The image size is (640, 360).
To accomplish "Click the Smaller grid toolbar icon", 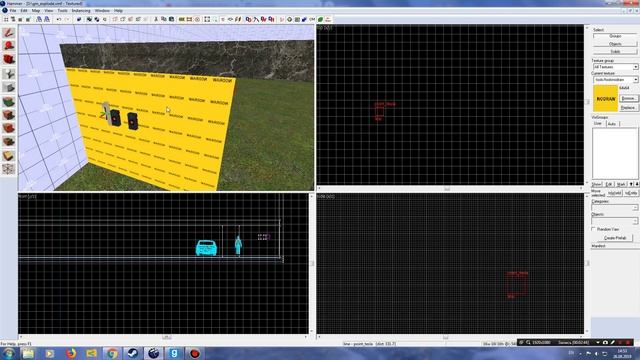I will [20, 19].
